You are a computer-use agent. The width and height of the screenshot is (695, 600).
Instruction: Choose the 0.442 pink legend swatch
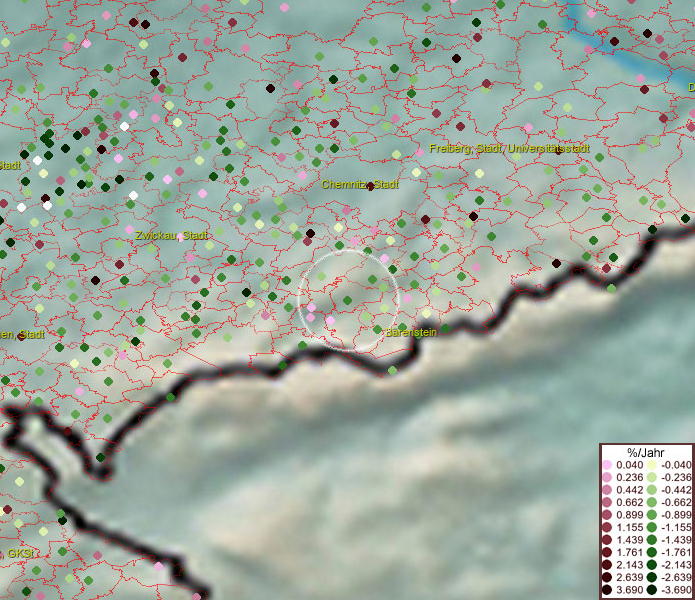tap(608, 491)
